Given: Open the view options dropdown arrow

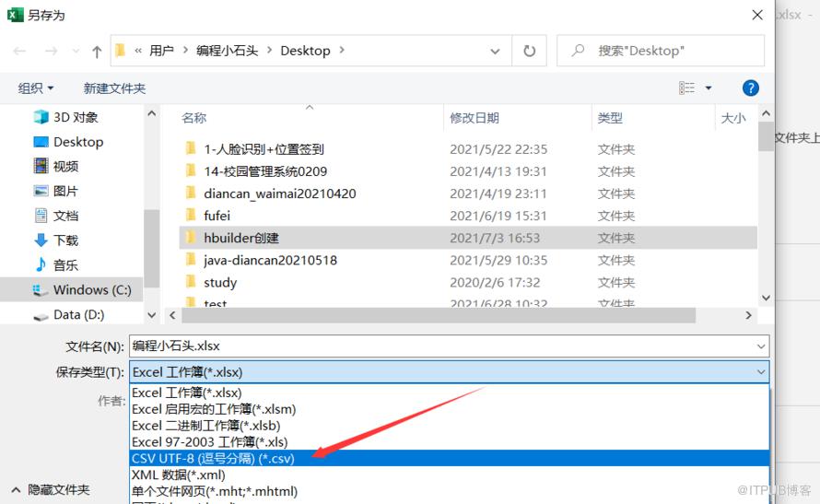Looking at the screenshot, I should tap(709, 88).
